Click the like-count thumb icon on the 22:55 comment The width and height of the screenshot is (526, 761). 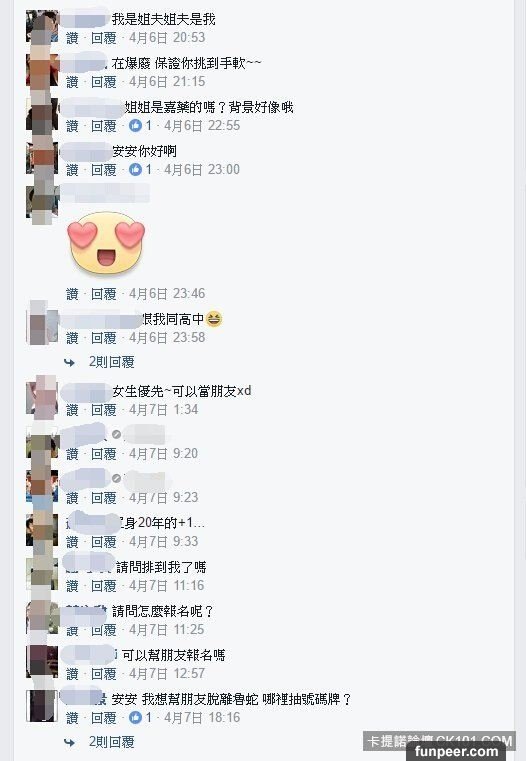[x=135, y=126]
